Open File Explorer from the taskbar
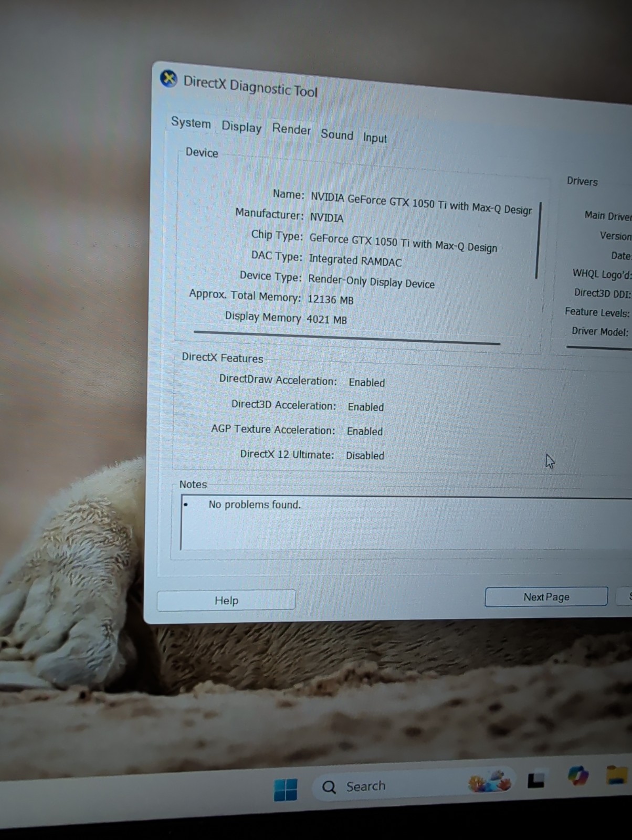 click(618, 774)
